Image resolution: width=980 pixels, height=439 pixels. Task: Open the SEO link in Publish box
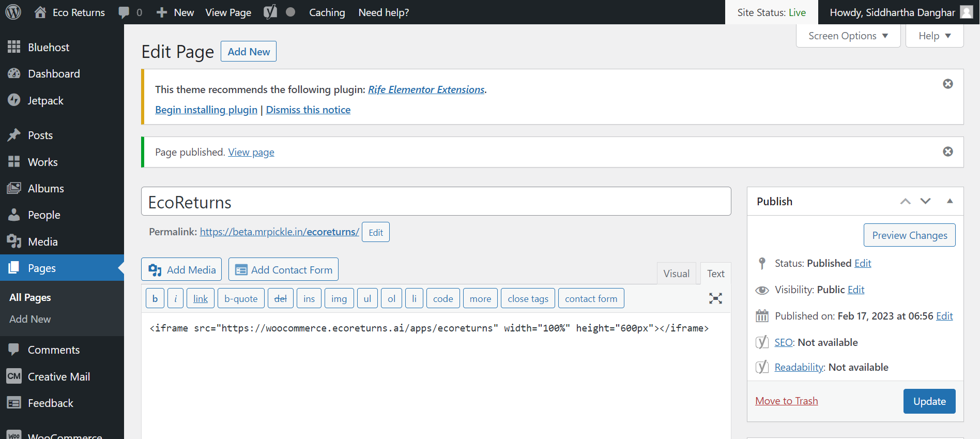784,342
